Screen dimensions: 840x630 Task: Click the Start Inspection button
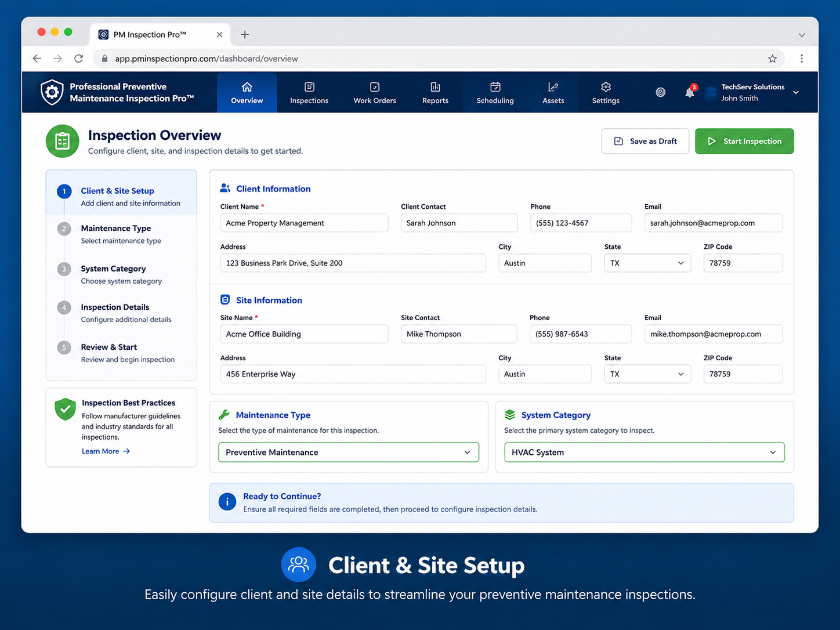coord(744,141)
